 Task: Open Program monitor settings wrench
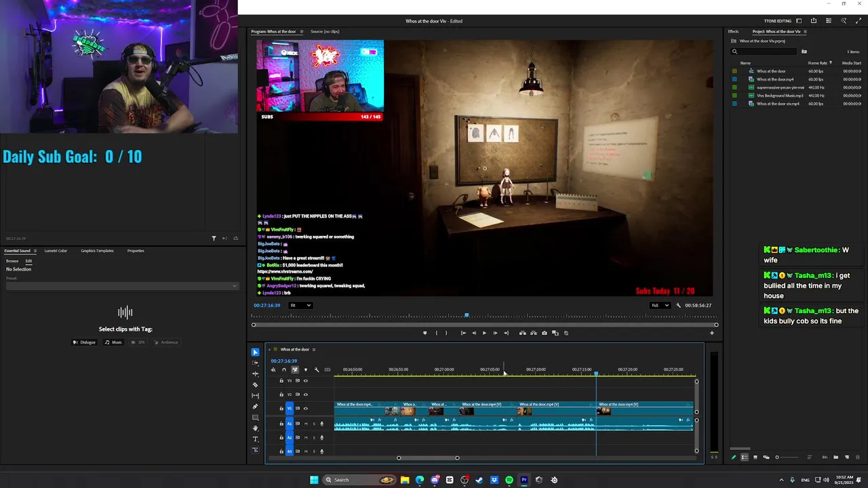678,305
